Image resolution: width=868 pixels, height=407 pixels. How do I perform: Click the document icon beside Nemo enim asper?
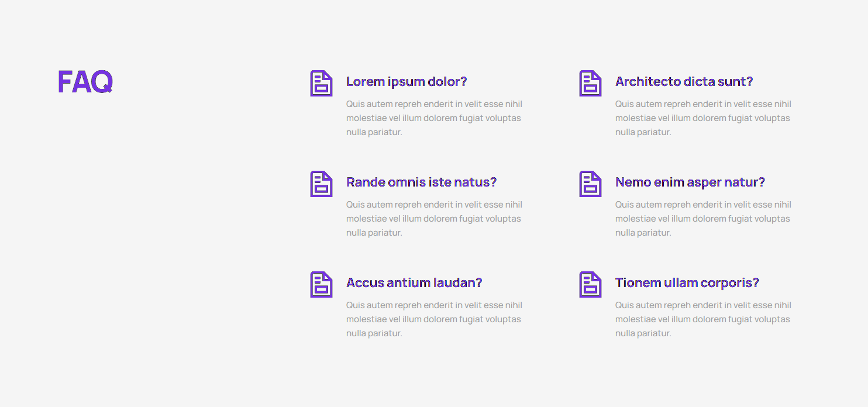click(590, 184)
